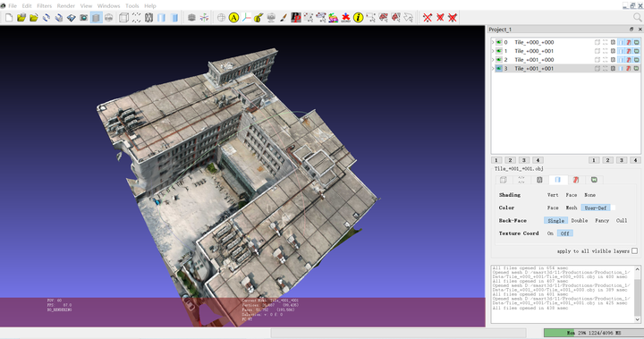Expand the Tile_+001_+001 layer tree arrow
Image resolution: width=644 pixels, height=339 pixels.
tap(493, 69)
